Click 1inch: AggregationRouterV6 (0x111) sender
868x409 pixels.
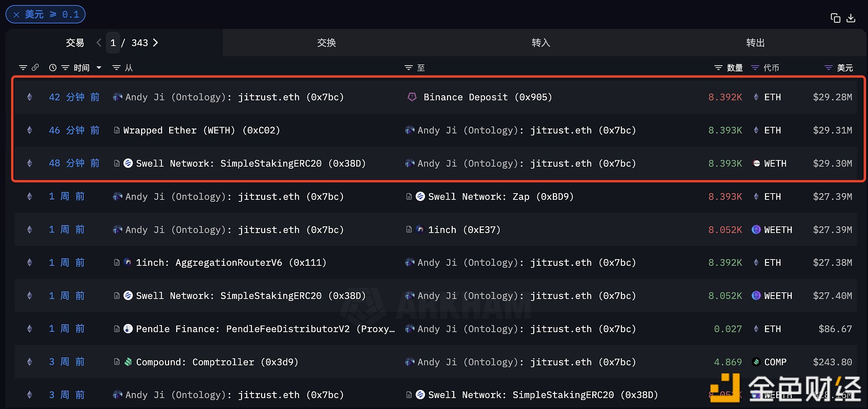231,263
